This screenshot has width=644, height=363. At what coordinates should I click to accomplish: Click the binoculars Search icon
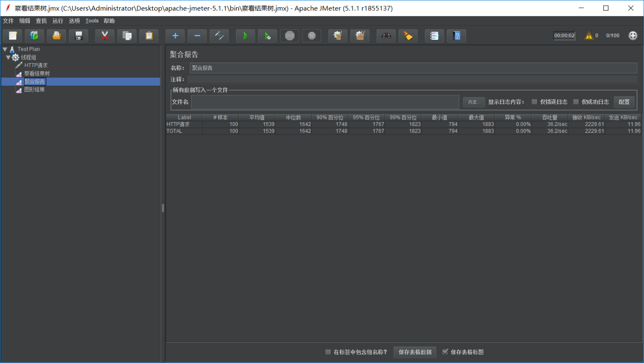pyautogui.click(x=386, y=36)
